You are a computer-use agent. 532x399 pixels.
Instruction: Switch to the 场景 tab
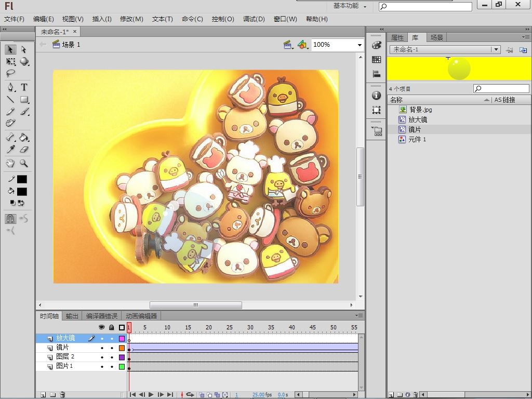(x=437, y=37)
